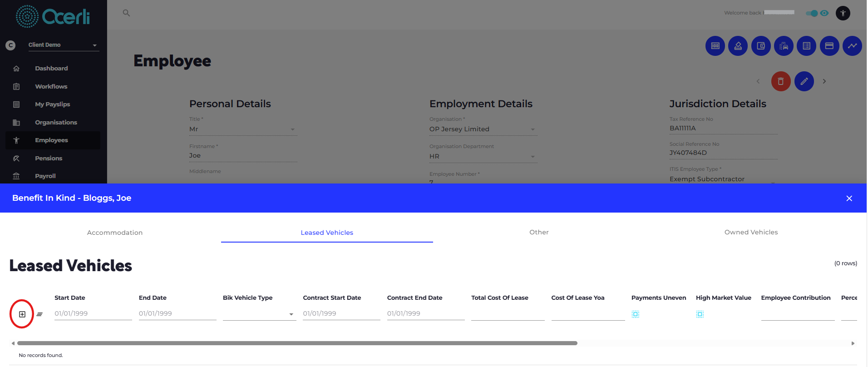Click the horizontal scrollbar of the Leased Vehicles grid
Screen dimensions: 868x367
pyautogui.click(x=297, y=343)
